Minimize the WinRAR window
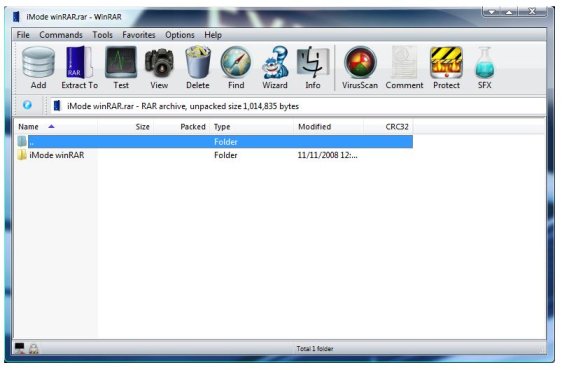Image resolution: width=562 pixels, height=370 pixels. point(491,11)
